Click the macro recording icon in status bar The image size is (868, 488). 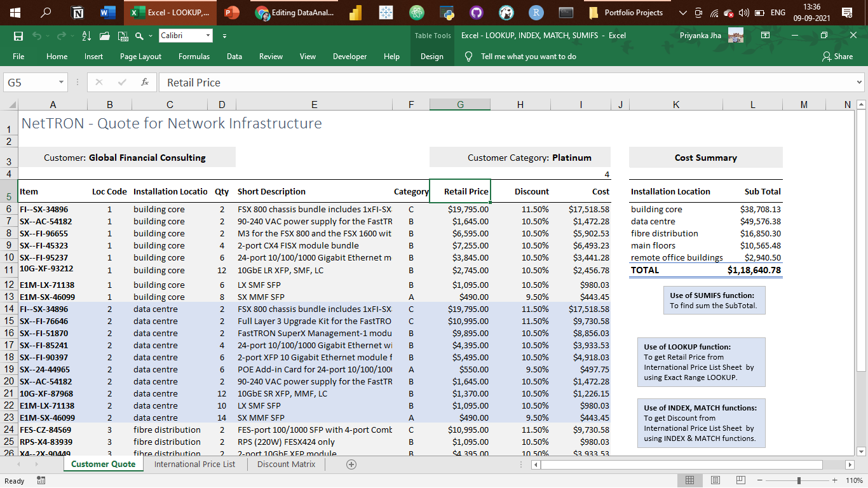click(41, 481)
